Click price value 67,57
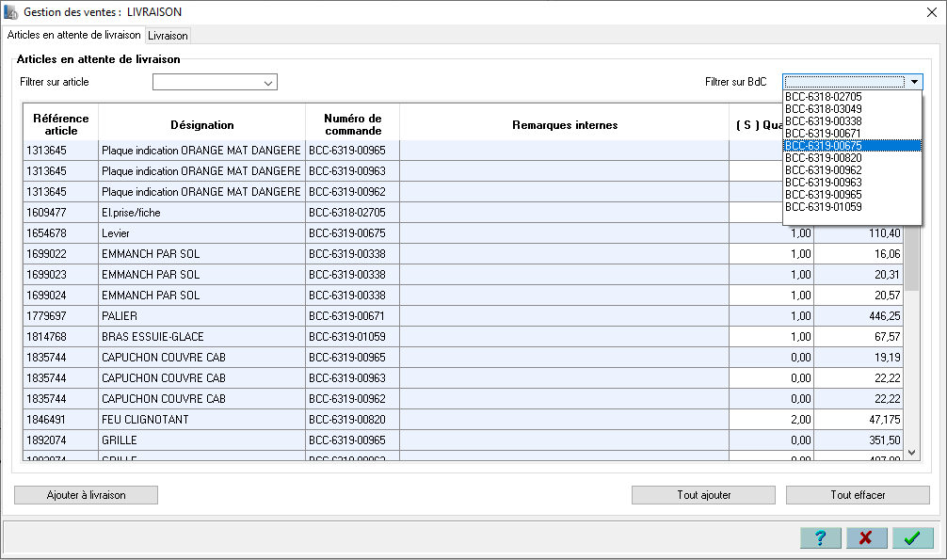This screenshot has width=947, height=560. 859,337
